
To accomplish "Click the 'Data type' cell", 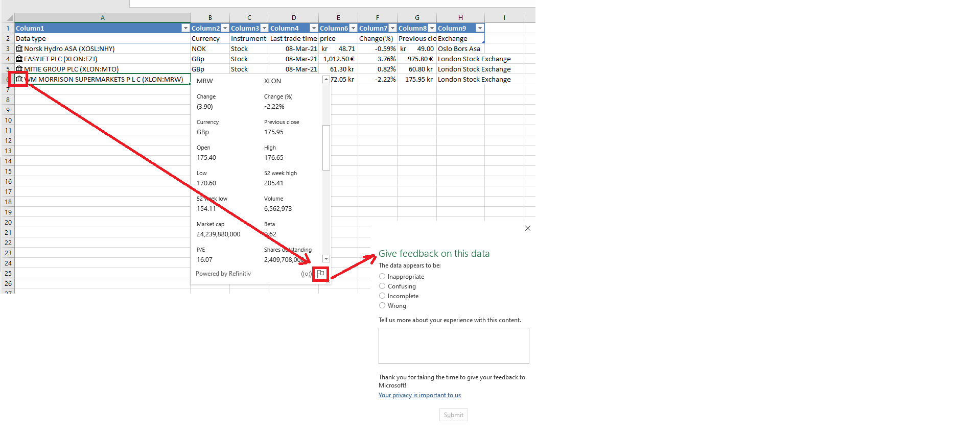I will pyautogui.click(x=102, y=38).
